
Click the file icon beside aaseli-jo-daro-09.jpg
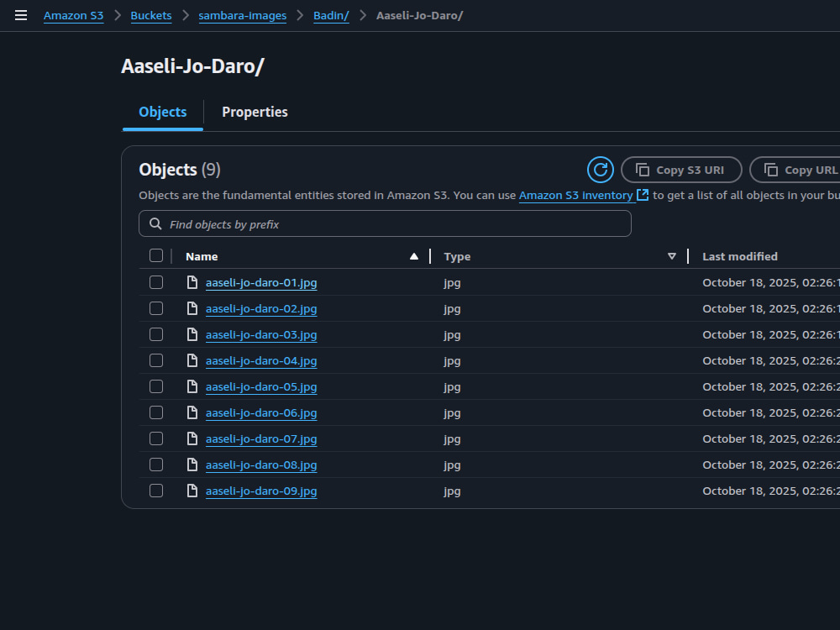(192, 491)
